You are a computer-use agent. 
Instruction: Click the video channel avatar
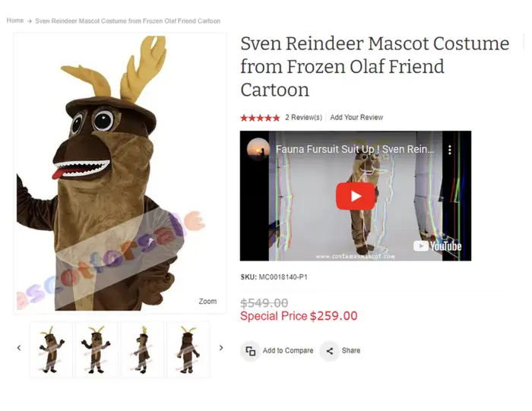[258, 149]
